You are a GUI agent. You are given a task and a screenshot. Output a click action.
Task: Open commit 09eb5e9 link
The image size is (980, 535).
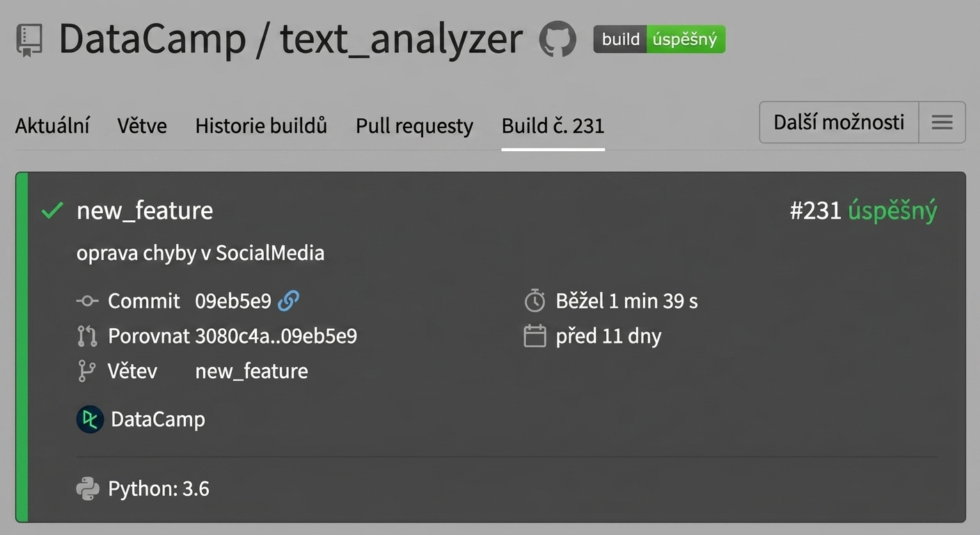point(232,301)
